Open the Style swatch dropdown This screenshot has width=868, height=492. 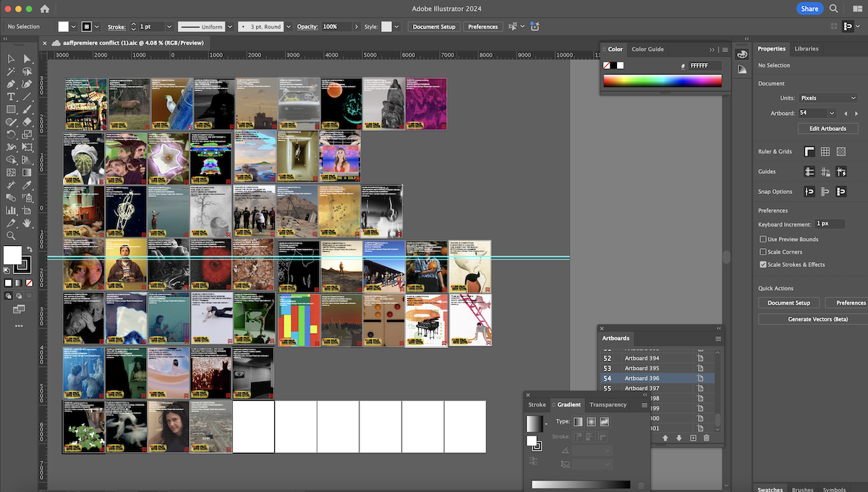[396, 27]
